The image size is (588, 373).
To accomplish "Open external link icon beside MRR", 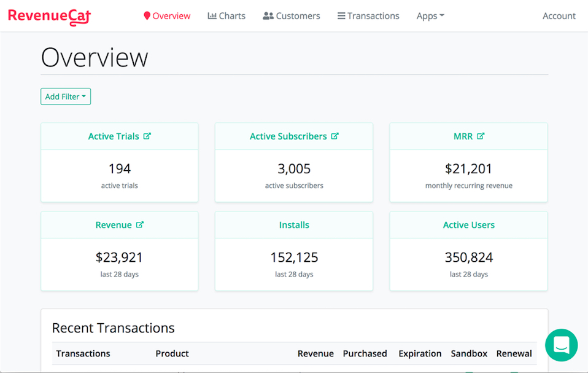I will 481,136.
